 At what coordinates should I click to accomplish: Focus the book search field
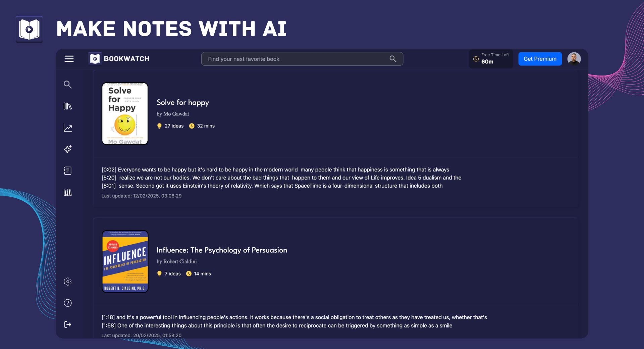coord(295,59)
